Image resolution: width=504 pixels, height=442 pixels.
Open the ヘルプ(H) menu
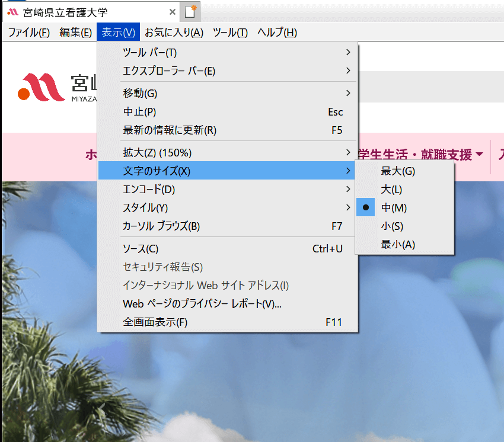tap(277, 32)
